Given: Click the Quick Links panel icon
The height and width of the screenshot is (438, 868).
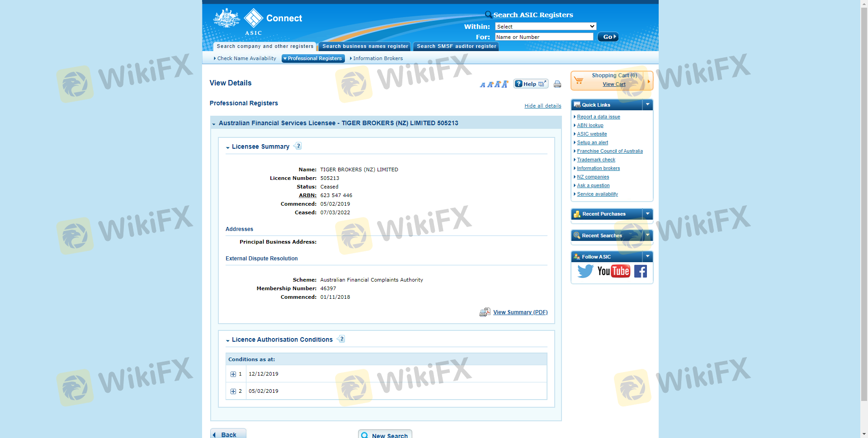Looking at the screenshot, I should pyautogui.click(x=577, y=105).
